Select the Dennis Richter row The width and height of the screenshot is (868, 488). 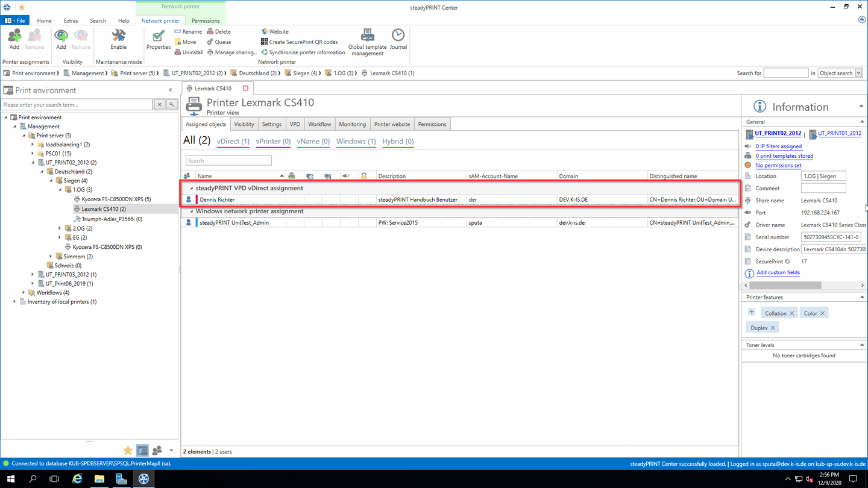pos(460,199)
